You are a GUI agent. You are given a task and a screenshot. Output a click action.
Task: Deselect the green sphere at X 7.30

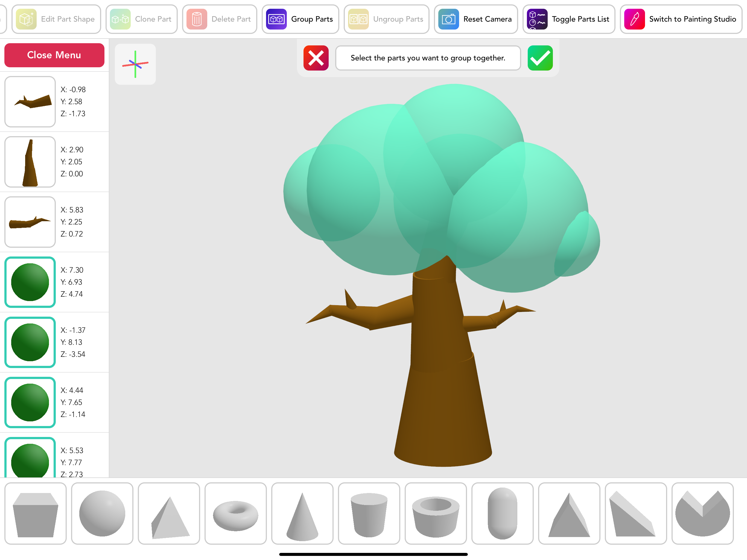pyautogui.click(x=30, y=282)
